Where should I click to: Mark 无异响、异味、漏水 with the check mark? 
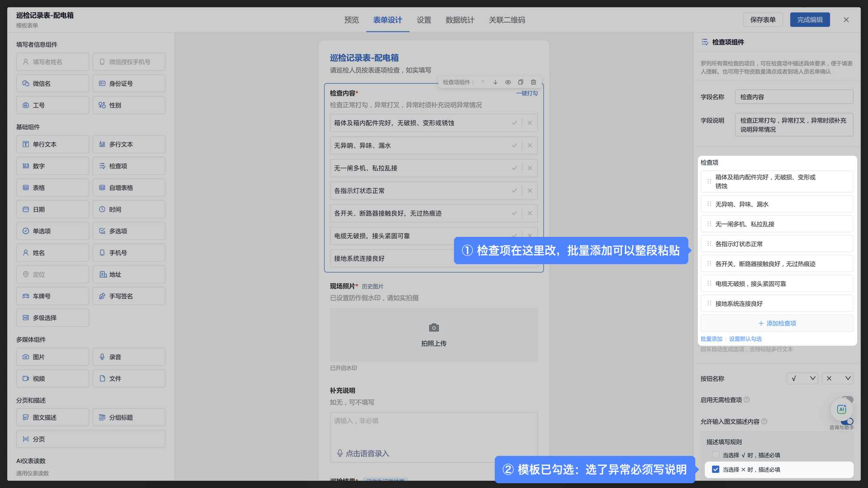[514, 146]
